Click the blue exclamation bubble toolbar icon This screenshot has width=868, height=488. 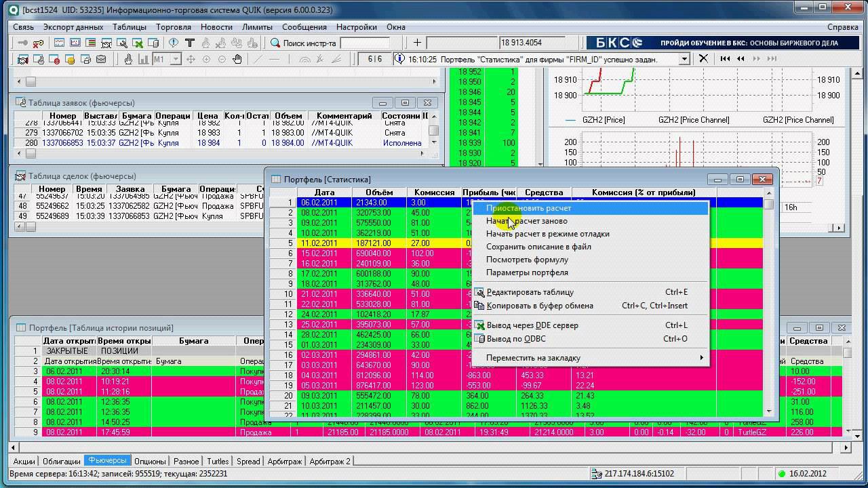(174, 43)
